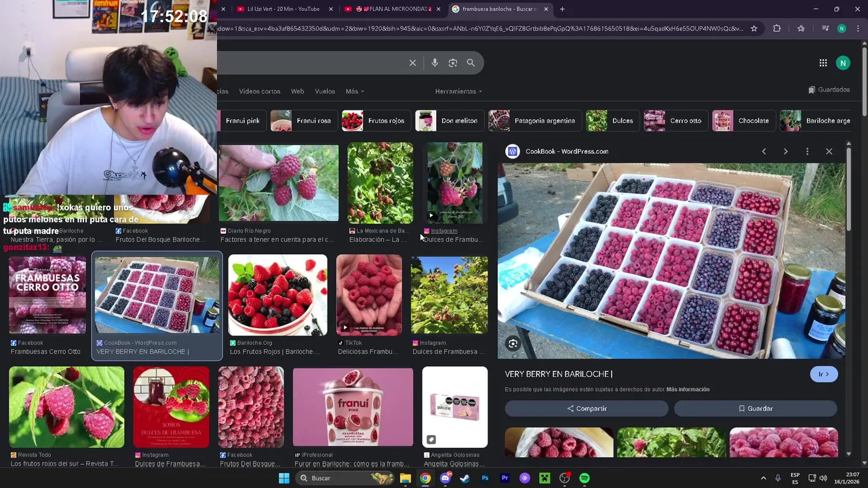Go to previous image in preview panel
868x488 pixels.
click(764, 151)
